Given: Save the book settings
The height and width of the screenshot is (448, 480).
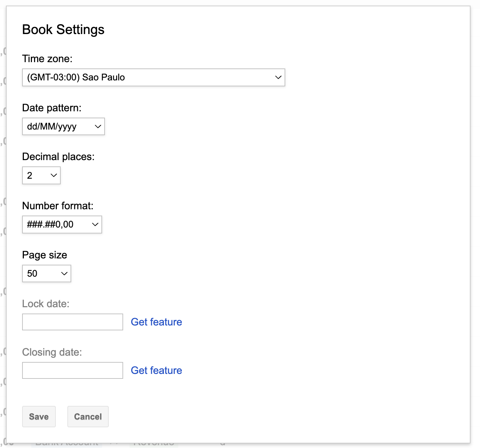Looking at the screenshot, I should (39, 416).
